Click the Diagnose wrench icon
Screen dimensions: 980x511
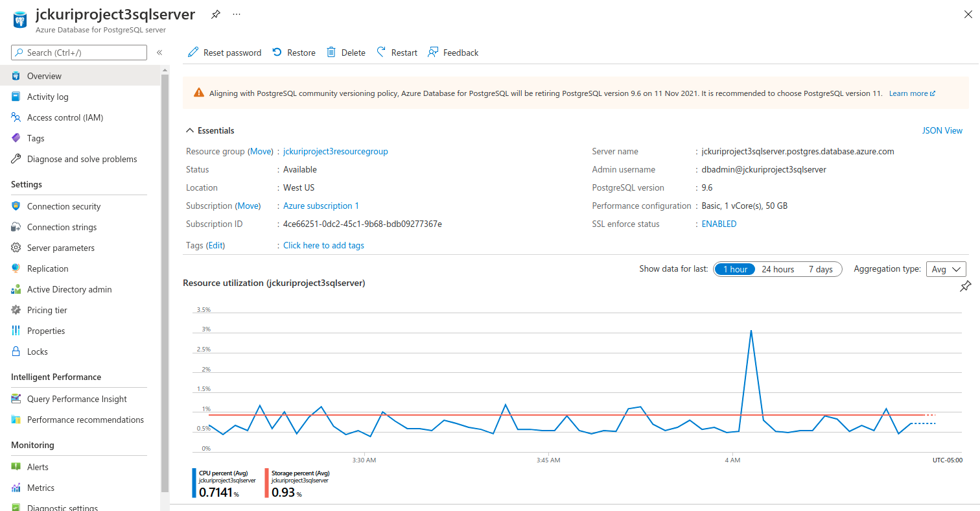tap(16, 159)
